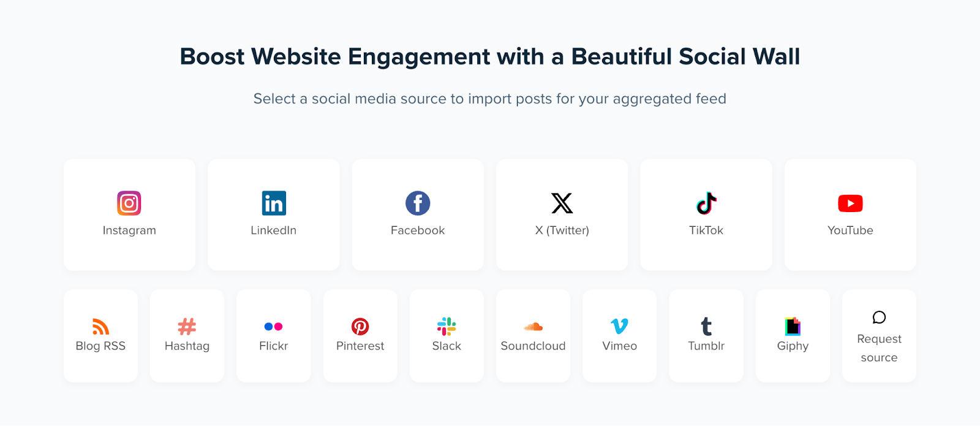Open the Request source text link
This screenshot has height=426, width=980.
[x=879, y=348]
